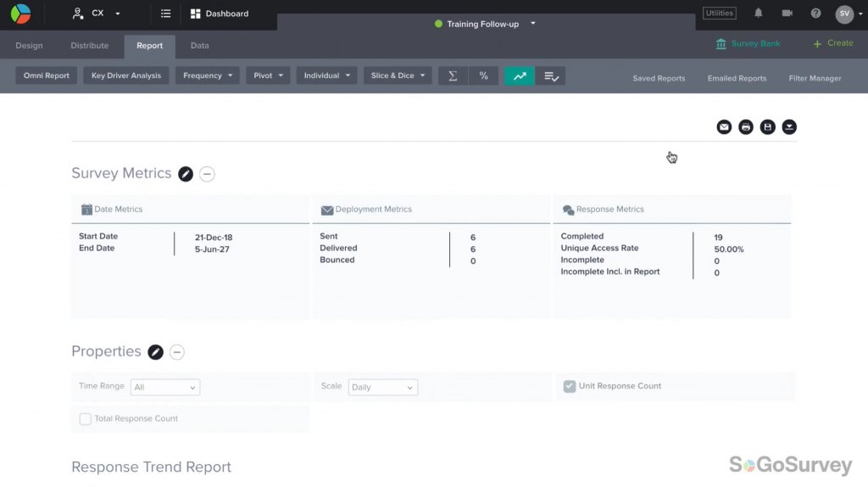Expand the Frequency dropdown
868x487 pixels.
208,76
